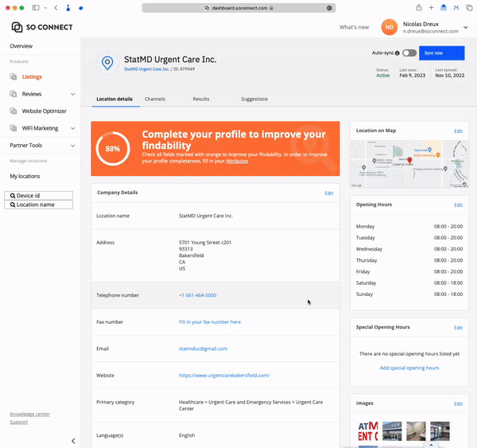
Task: Edit Images section
Action: coord(458,404)
